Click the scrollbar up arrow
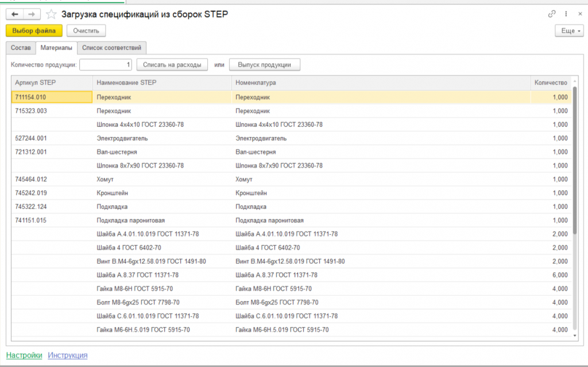This screenshot has height=367, width=588. pos(575,80)
